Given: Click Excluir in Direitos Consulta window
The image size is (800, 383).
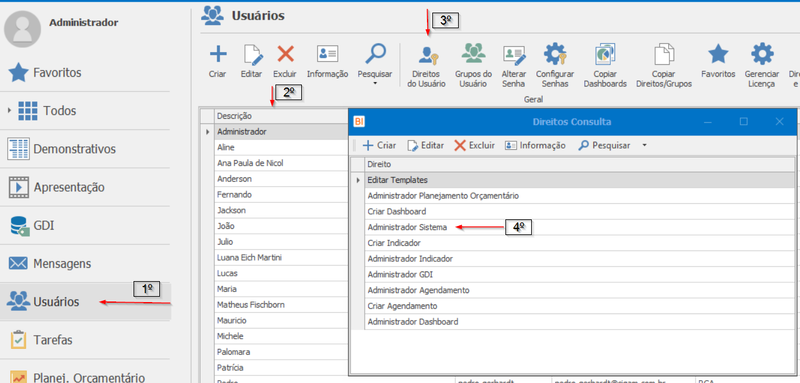Looking at the screenshot, I should (x=474, y=145).
